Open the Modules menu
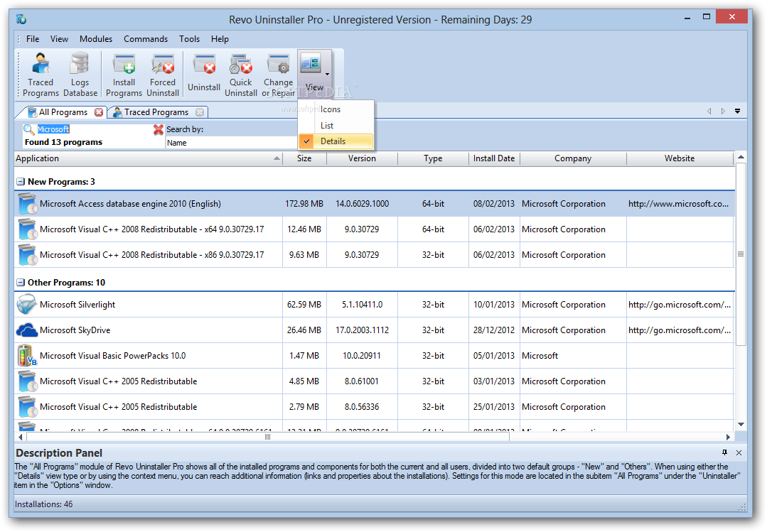Viewport: 767px width, 532px height. (96, 38)
